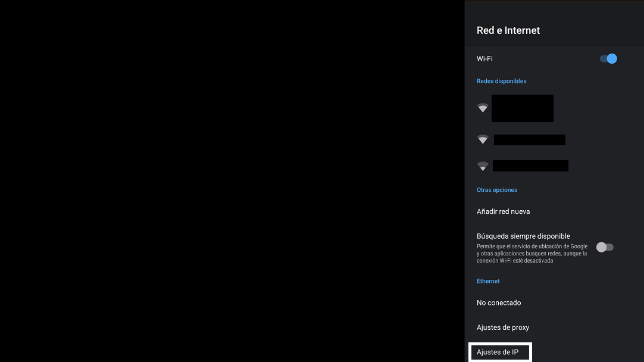This screenshot has height=362, width=644.
Task: Enable the Búsqueda siempre disponible switch
Action: [605, 247]
